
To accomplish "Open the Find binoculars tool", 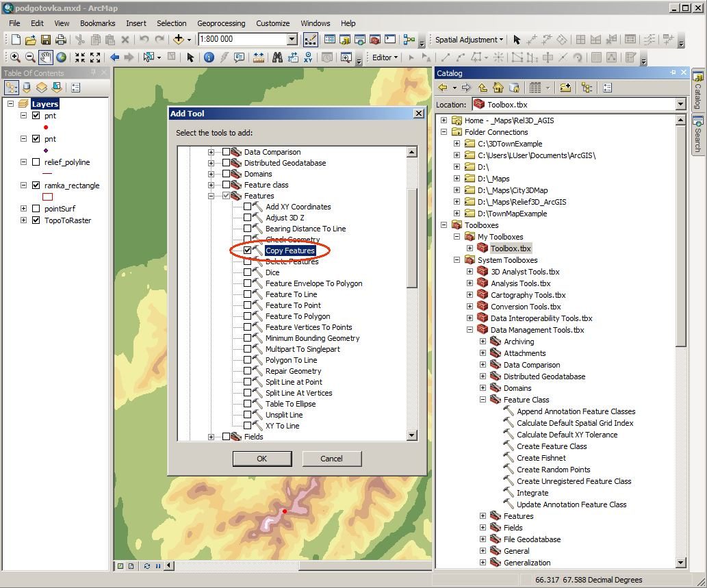I will click(277, 57).
